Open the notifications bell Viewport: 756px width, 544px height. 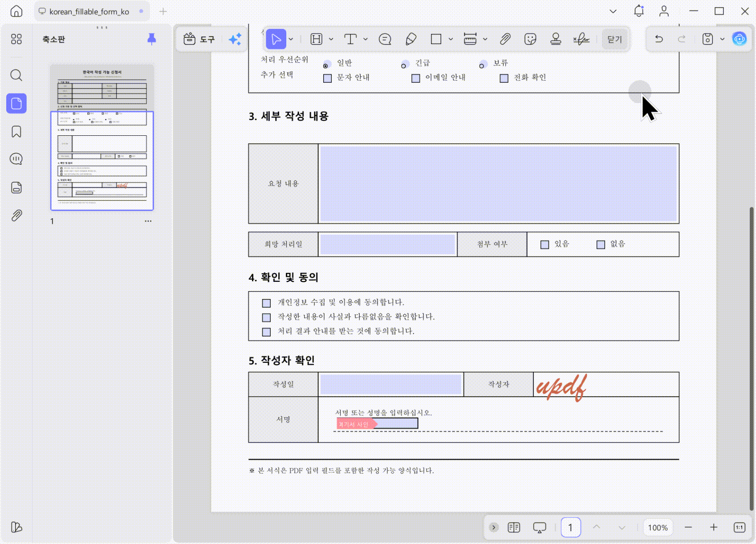639,11
